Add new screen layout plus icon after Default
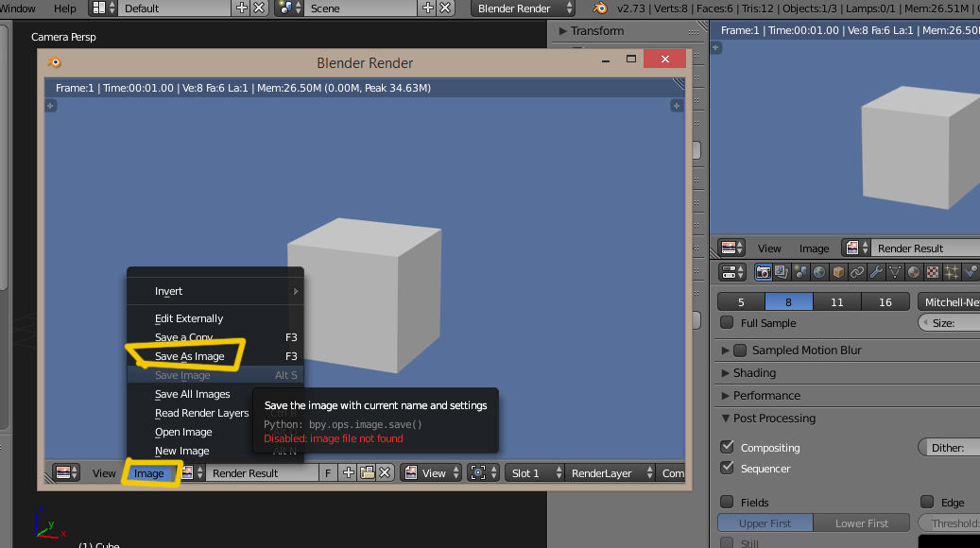Image resolution: width=980 pixels, height=548 pixels. pos(241,9)
